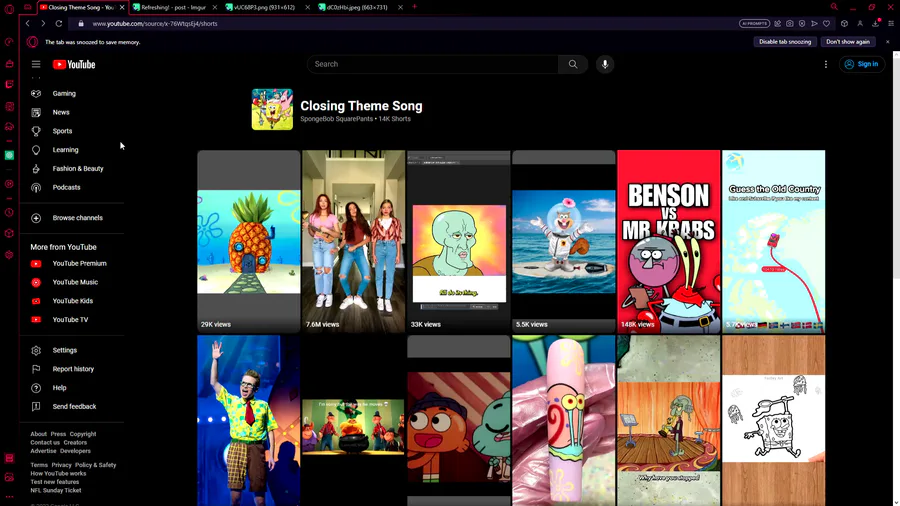Go forward to next page
900x506 pixels.
[x=43, y=24]
